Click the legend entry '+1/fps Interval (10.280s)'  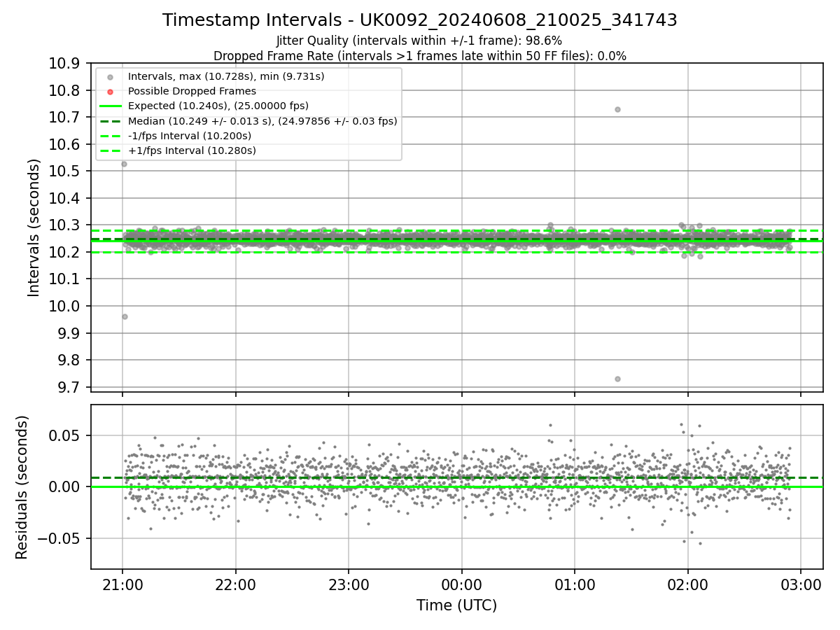192,150
